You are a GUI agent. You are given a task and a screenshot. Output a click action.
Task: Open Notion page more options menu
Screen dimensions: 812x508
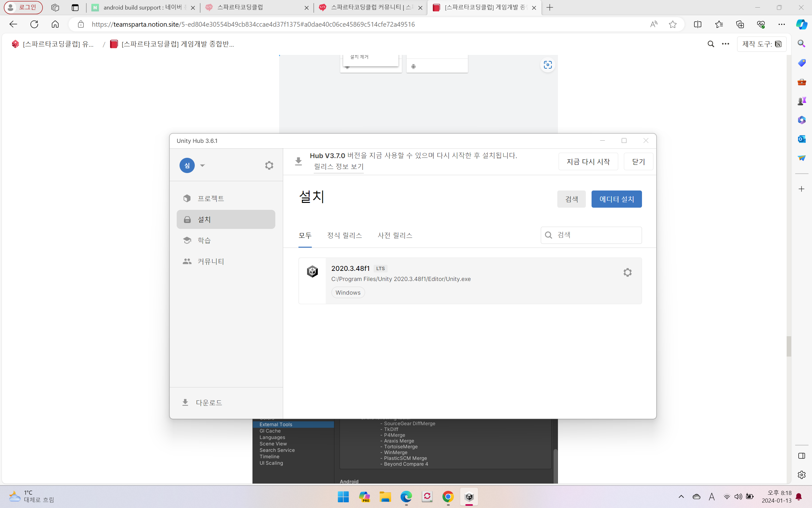(x=725, y=44)
